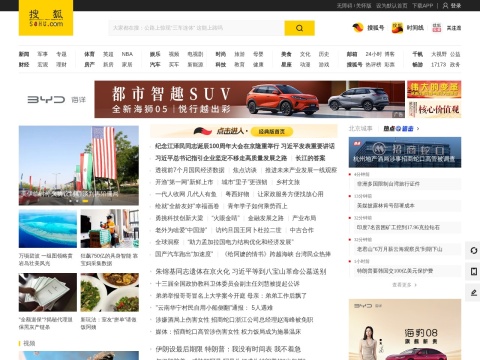Click the delivery worker photo thumbnail

coord(110,229)
